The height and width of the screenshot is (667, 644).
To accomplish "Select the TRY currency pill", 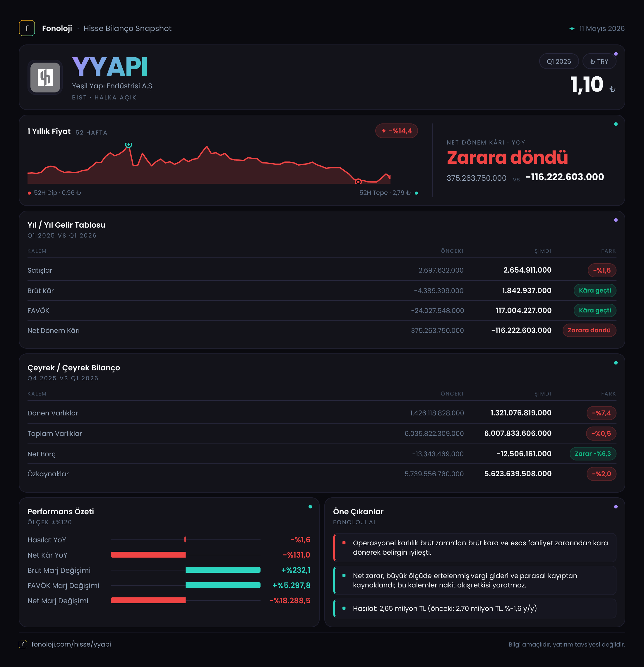I will pos(599,62).
